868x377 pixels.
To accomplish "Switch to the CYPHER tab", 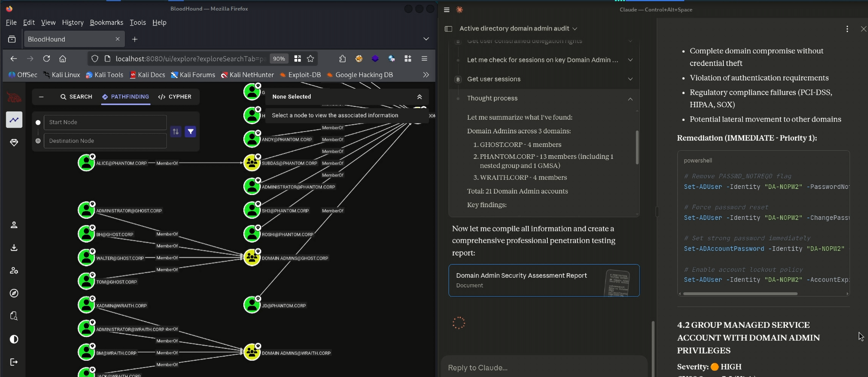I will [175, 97].
